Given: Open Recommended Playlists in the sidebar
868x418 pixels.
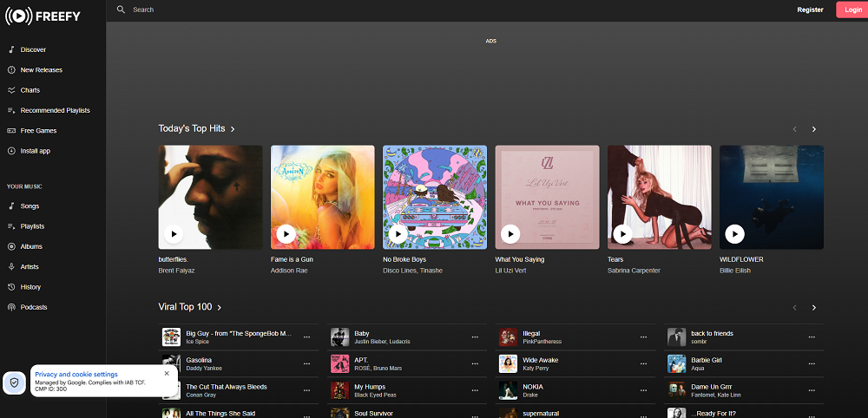Looking at the screenshot, I should tap(55, 111).
